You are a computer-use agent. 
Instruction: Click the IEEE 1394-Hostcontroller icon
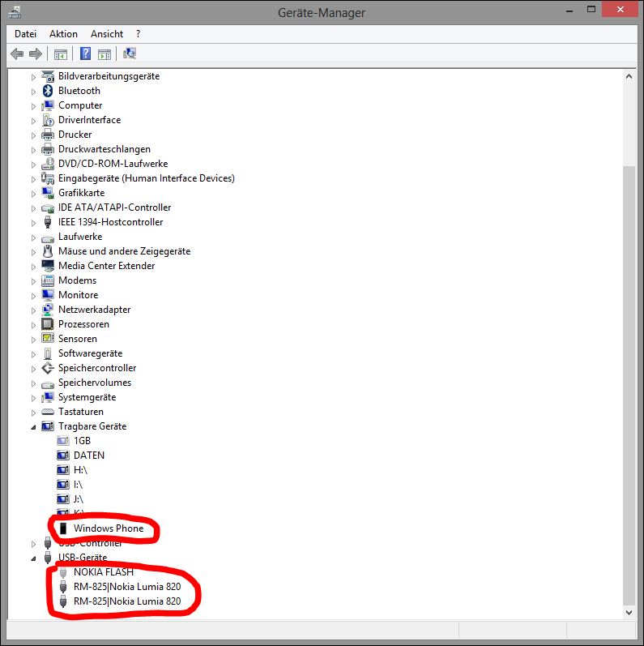pos(48,222)
